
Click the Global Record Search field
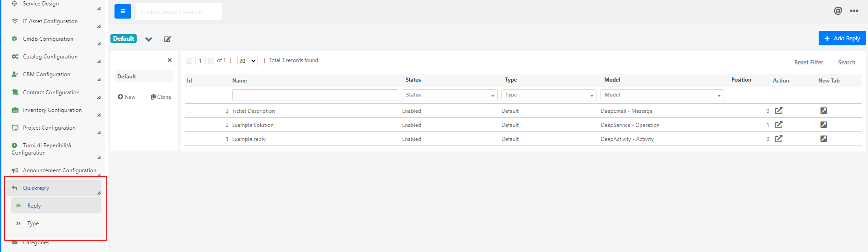179,11
